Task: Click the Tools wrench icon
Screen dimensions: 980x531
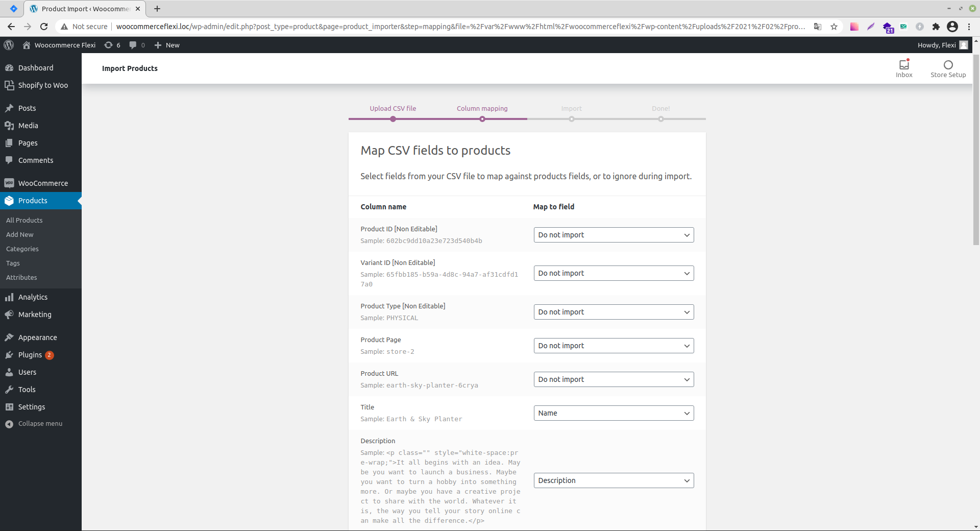Action: (x=9, y=390)
